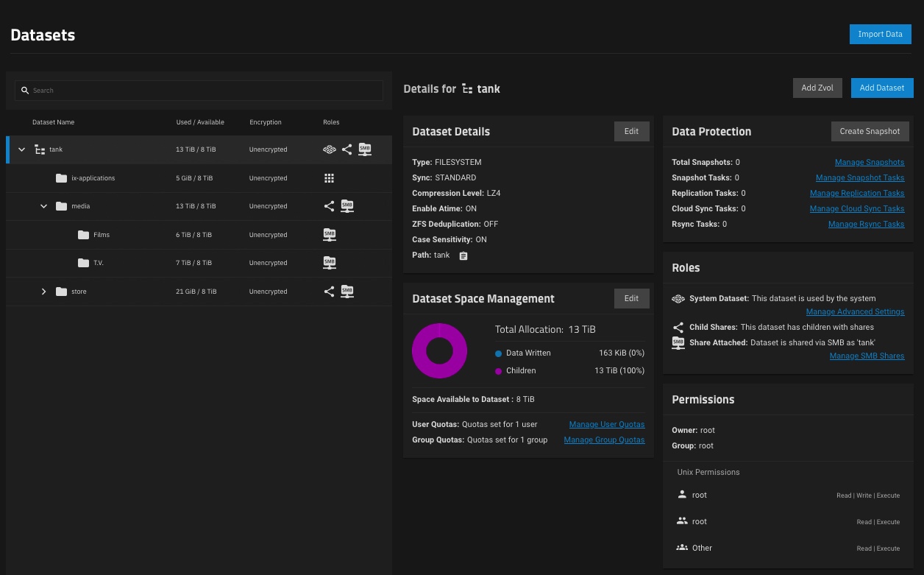Screen dimensions: 924x575
Task: Open Manage Snapshots link
Action: point(869,162)
